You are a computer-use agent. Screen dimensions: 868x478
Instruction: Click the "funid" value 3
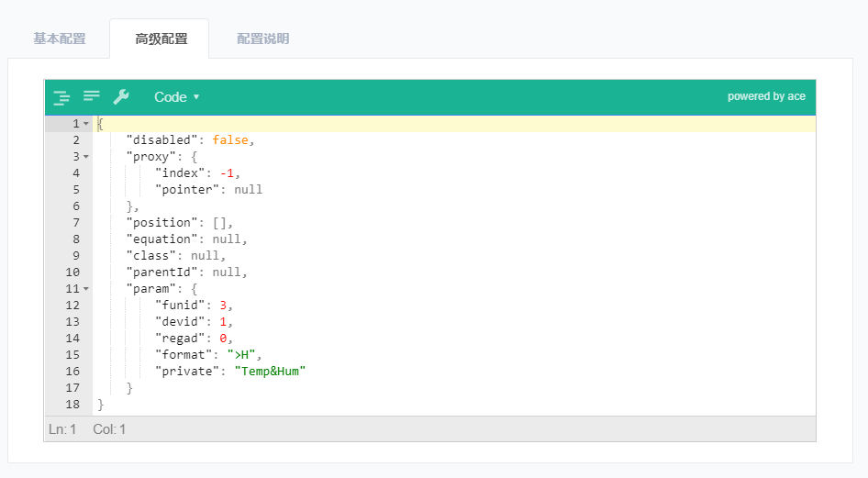pyautogui.click(x=223, y=306)
